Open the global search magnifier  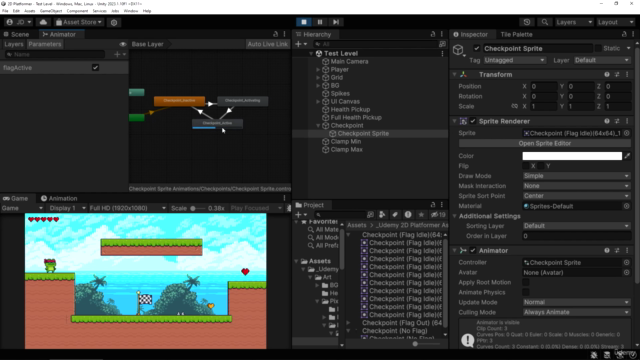(544, 22)
